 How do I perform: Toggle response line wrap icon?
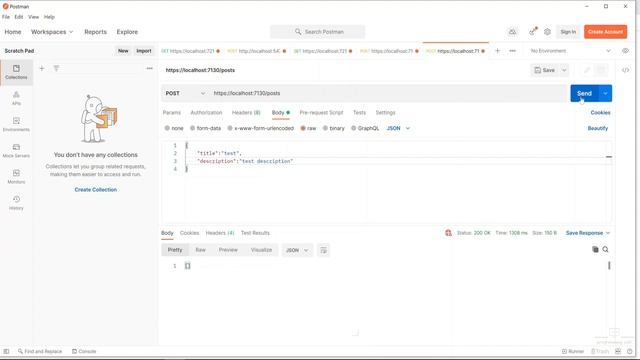pyautogui.click(x=323, y=250)
